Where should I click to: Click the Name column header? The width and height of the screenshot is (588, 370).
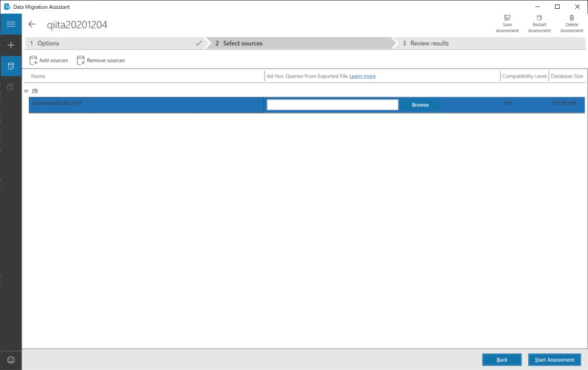pyautogui.click(x=38, y=76)
